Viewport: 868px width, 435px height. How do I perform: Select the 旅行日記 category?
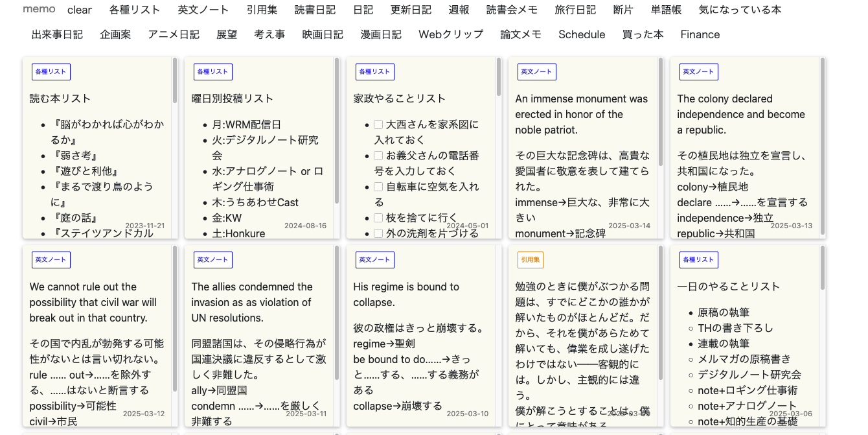575,10
